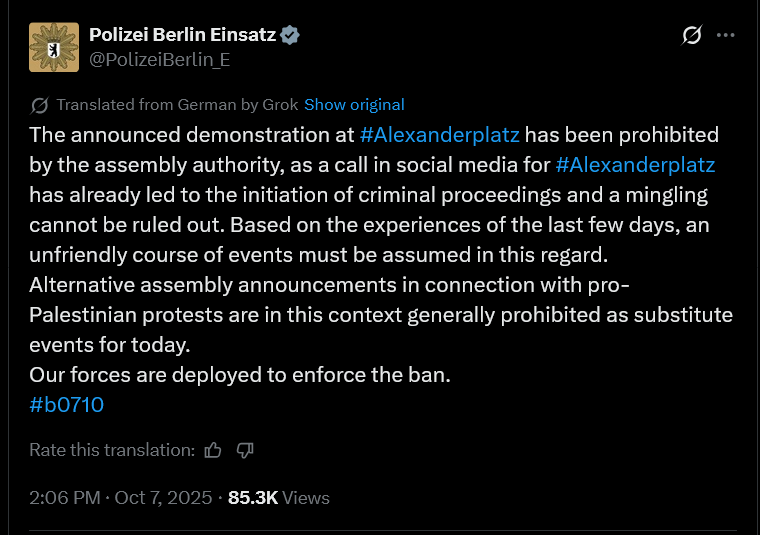Rate the translation with thumbs down
760x535 pixels.
(245, 450)
